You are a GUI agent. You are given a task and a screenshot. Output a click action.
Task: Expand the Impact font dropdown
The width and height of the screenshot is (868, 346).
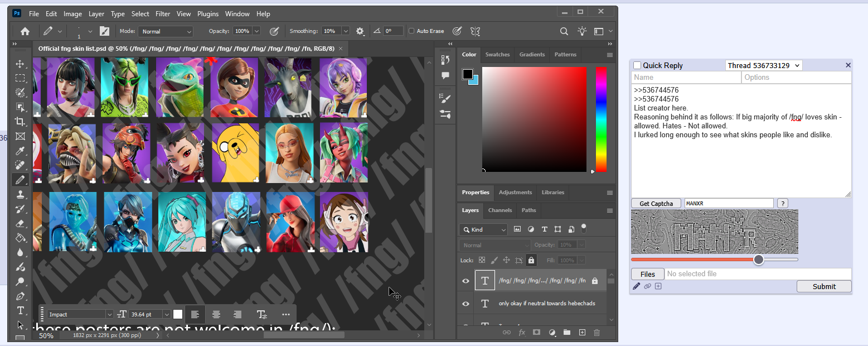[108, 315]
